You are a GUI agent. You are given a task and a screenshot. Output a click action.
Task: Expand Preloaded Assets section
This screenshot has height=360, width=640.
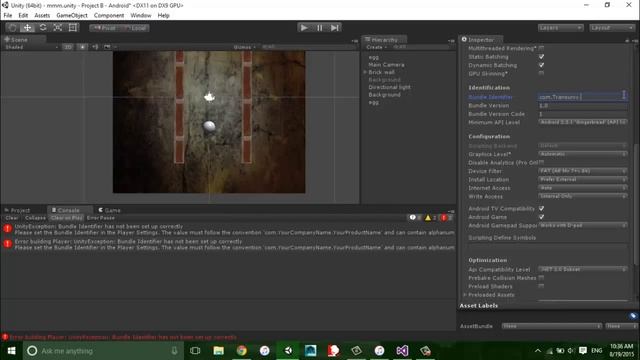coord(464,295)
